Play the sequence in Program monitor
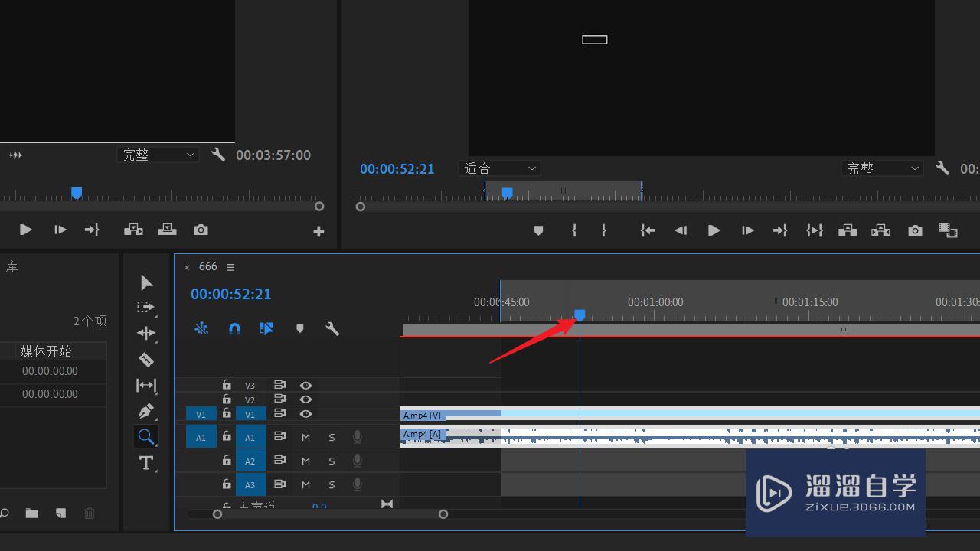 [x=714, y=230]
